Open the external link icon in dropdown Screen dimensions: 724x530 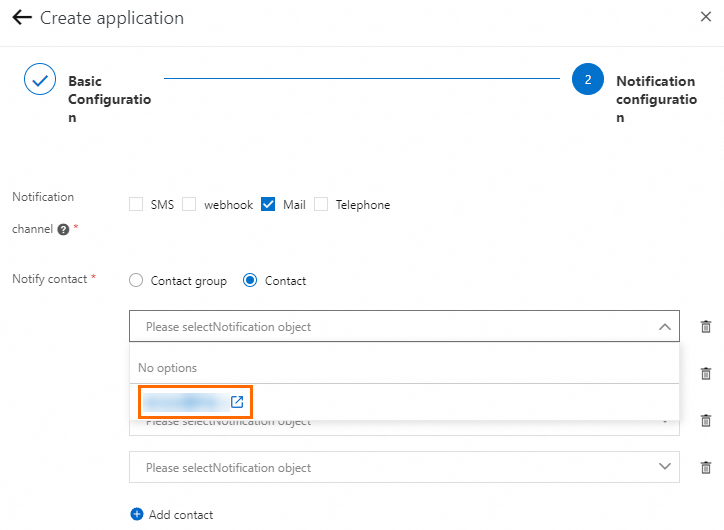pos(237,402)
